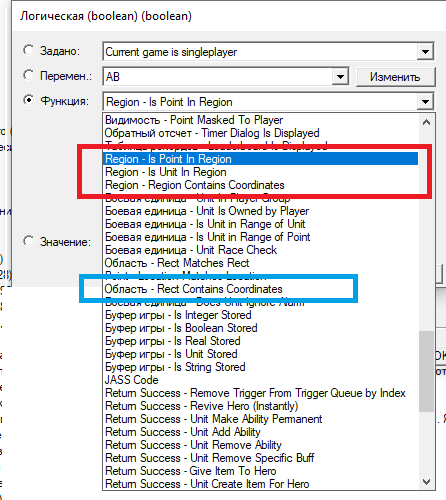
Task: Open the function dropdown showing 'Region - Is Point In Region'
Action: pos(425,101)
